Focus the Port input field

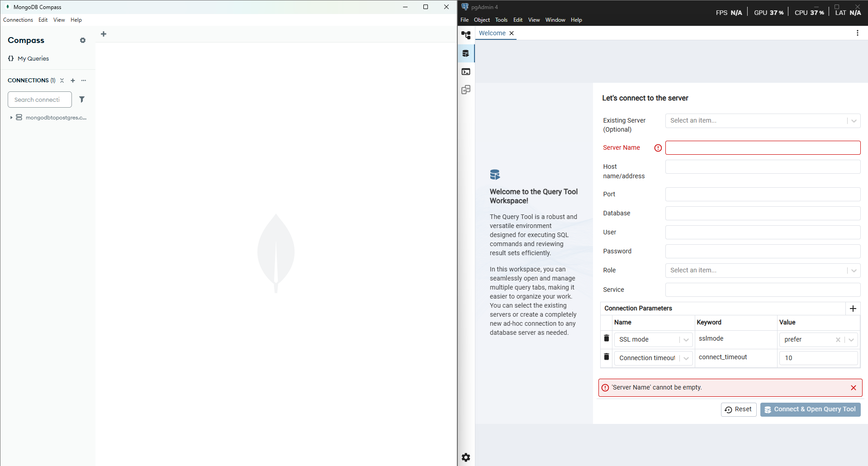(x=763, y=195)
